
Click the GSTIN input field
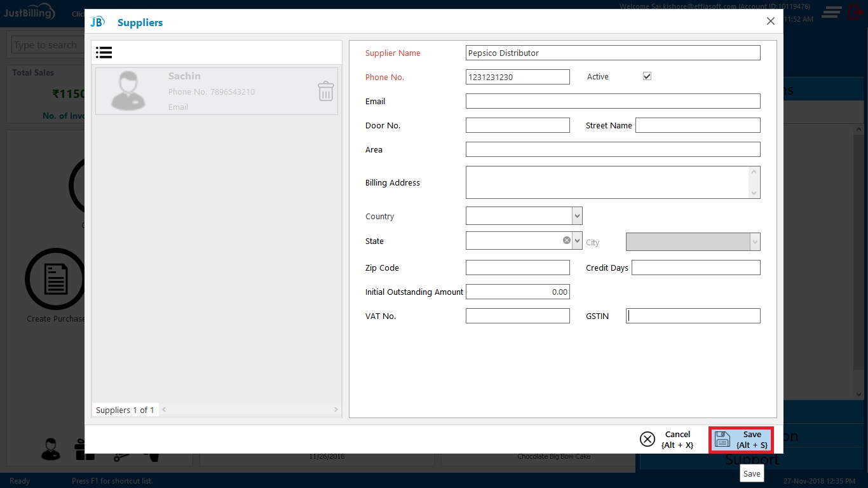pyautogui.click(x=693, y=316)
